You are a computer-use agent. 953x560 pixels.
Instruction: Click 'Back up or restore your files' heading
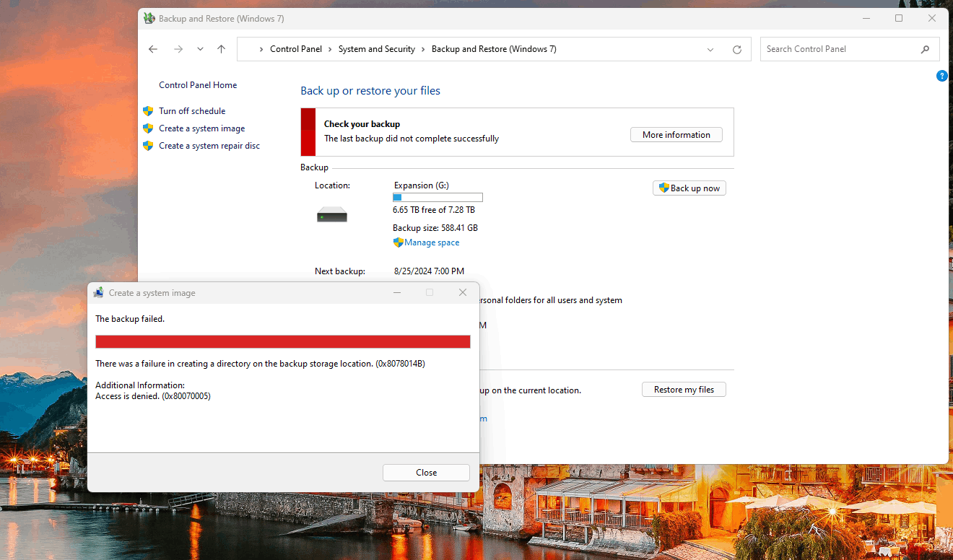click(370, 91)
